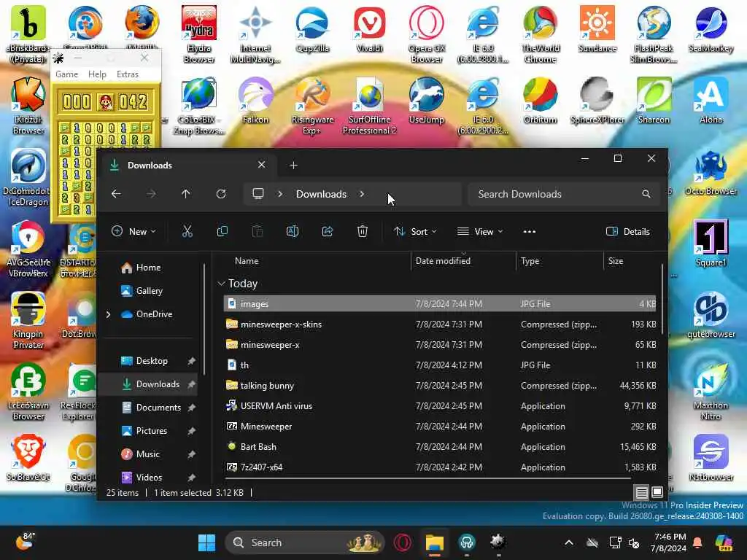This screenshot has width=747, height=560.
Task: Open the Sort dropdown menu
Action: (x=415, y=231)
